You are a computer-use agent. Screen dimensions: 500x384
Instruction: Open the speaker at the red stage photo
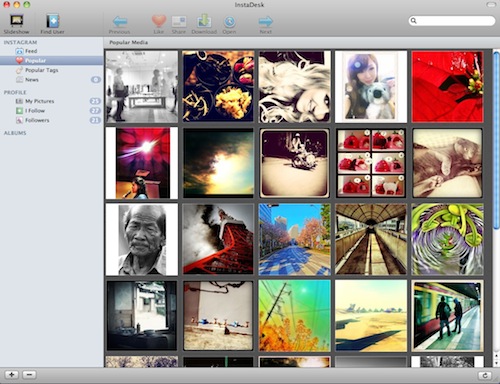click(142, 163)
